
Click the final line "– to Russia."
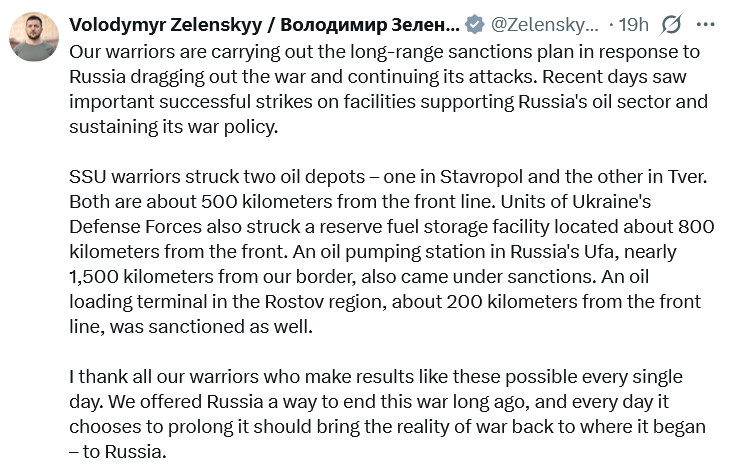point(118,452)
